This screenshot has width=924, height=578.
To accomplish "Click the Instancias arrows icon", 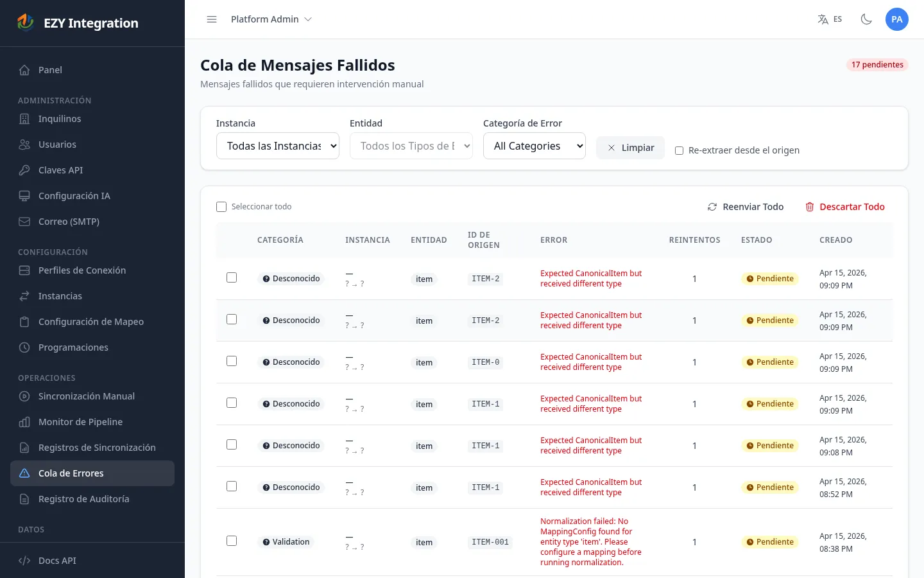I will [24, 296].
